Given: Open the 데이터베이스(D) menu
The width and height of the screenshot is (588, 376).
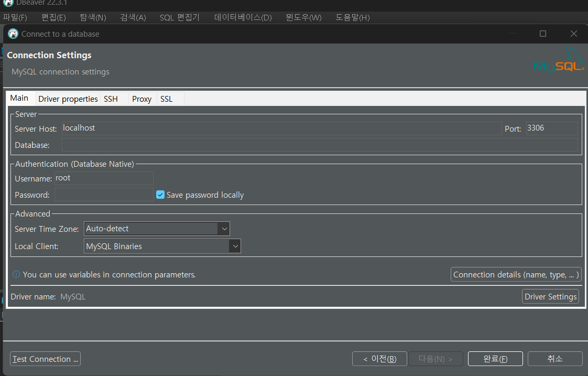Looking at the screenshot, I should click(243, 17).
